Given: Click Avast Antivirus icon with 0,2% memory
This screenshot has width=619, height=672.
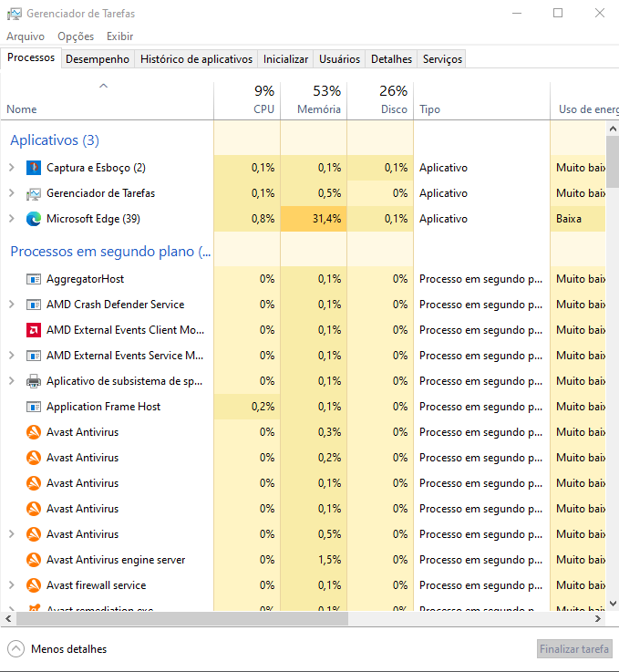Looking at the screenshot, I should pyautogui.click(x=34, y=458).
